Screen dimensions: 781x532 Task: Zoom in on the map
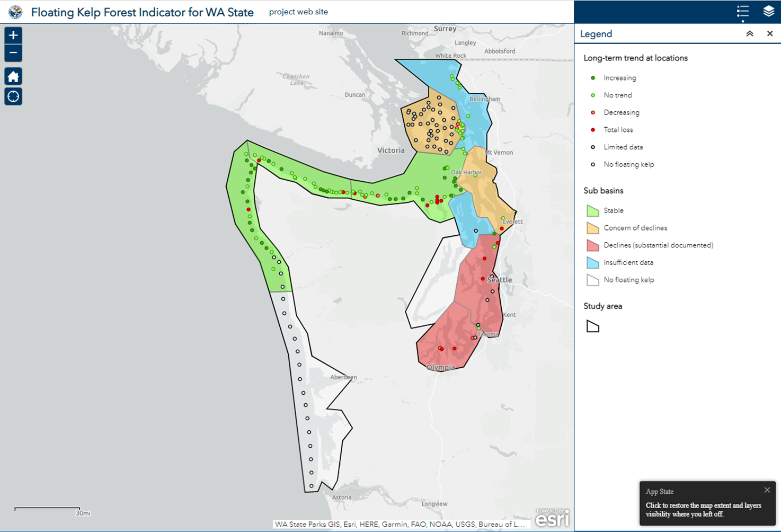(x=13, y=36)
